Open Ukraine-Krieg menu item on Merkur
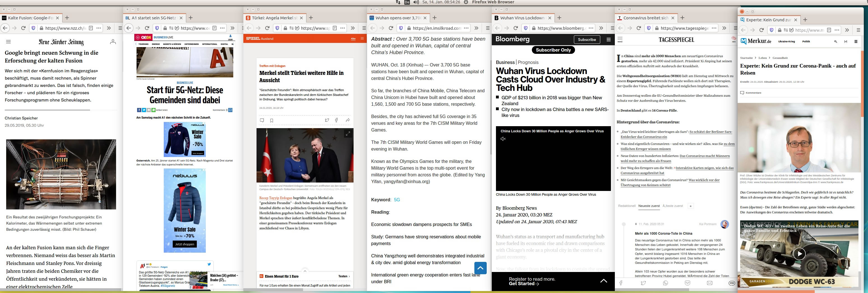Screen dimensions: 868x293 point(786,41)
